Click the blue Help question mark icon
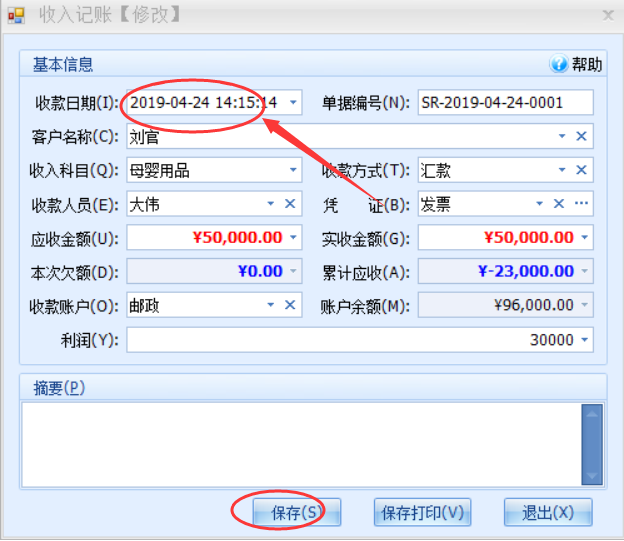Viewport: 624px width, 541px height. point(559,65)
